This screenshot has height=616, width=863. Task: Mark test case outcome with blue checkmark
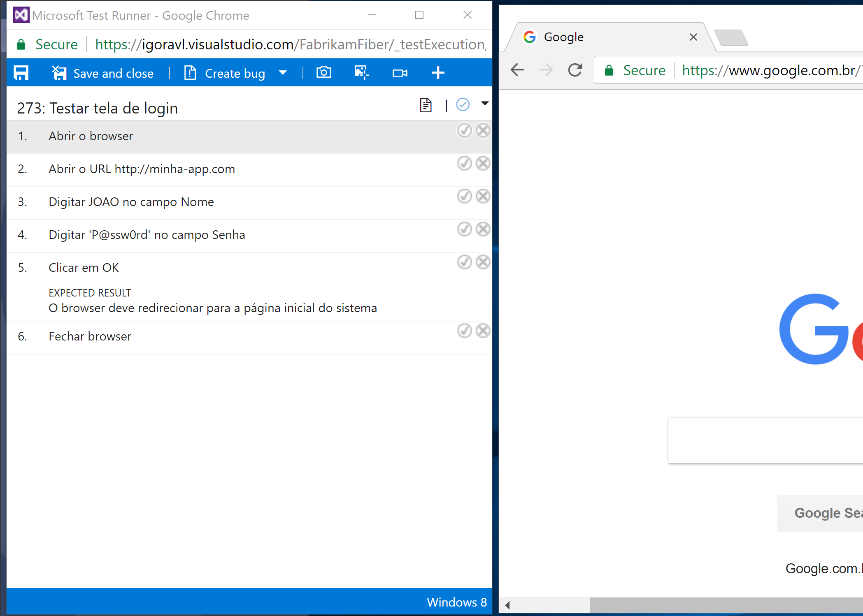coord(463,104)
